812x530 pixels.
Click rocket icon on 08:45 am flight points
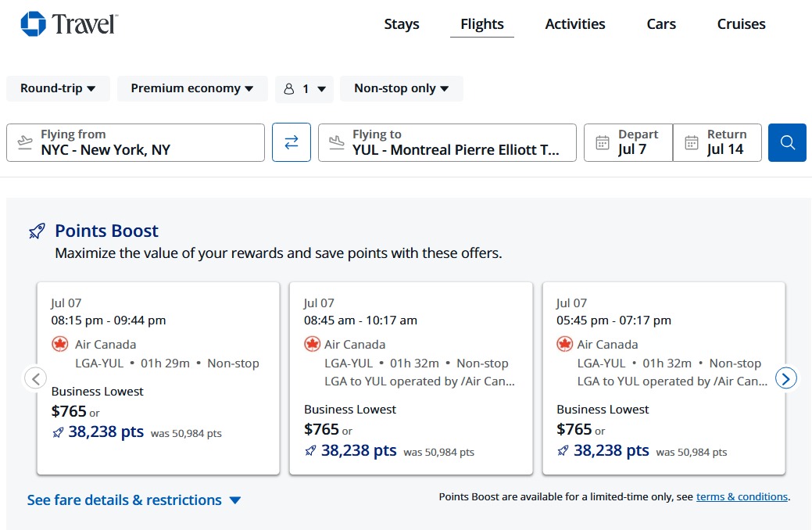(311, 451)
